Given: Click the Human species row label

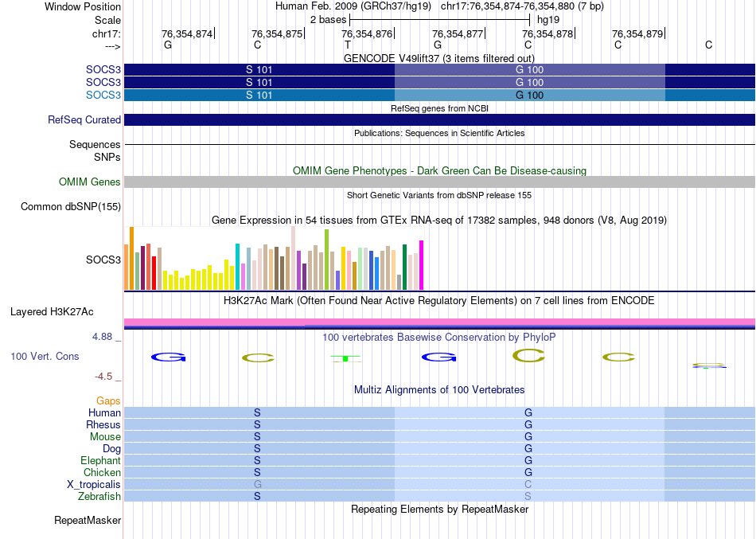Looking at the screenshot, I should click(x=104, y=413).
